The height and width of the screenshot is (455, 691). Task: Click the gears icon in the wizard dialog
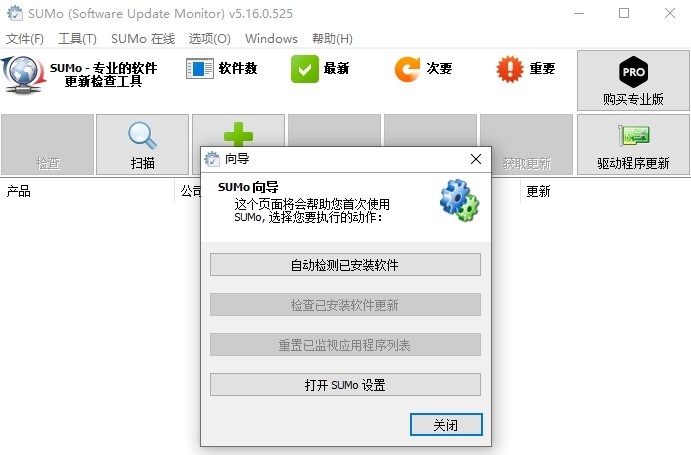460,200
